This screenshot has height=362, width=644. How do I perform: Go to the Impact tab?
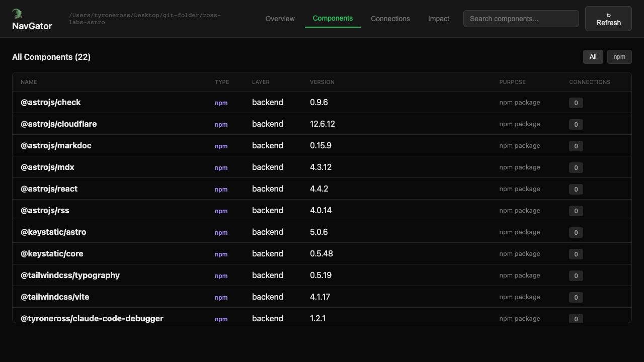[438, 19]
